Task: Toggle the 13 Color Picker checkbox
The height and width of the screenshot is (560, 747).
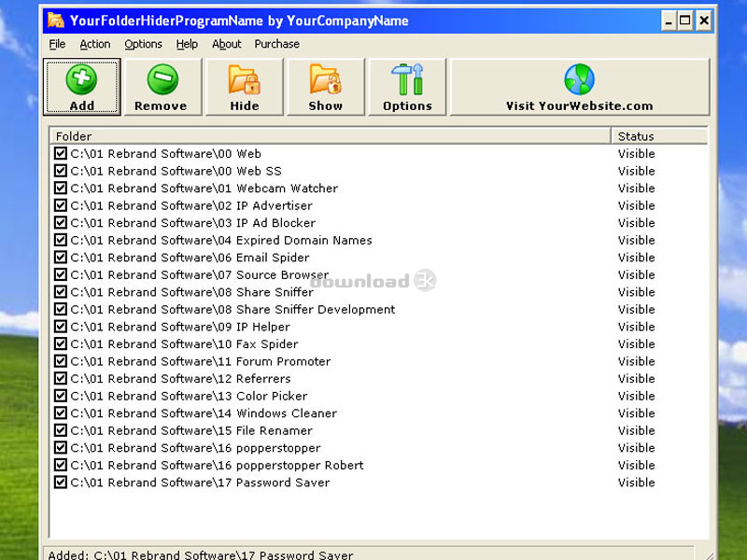Action: [61, 396]
